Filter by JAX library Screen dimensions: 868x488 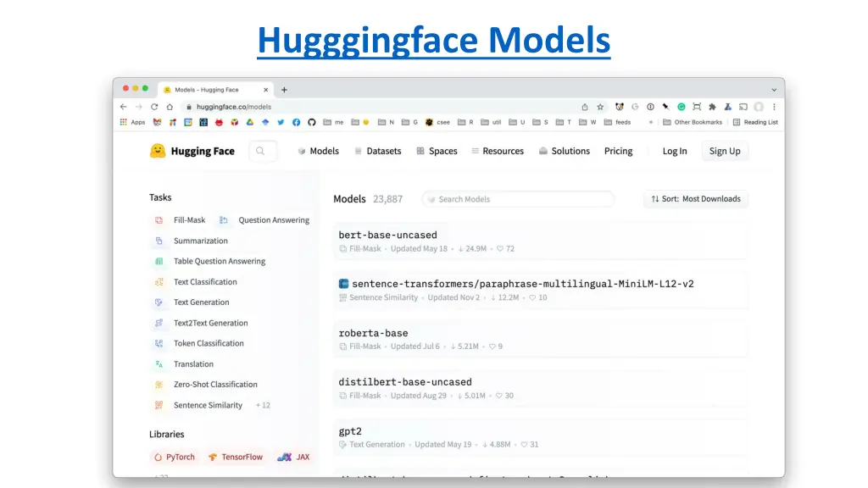(x=294, y=457)
